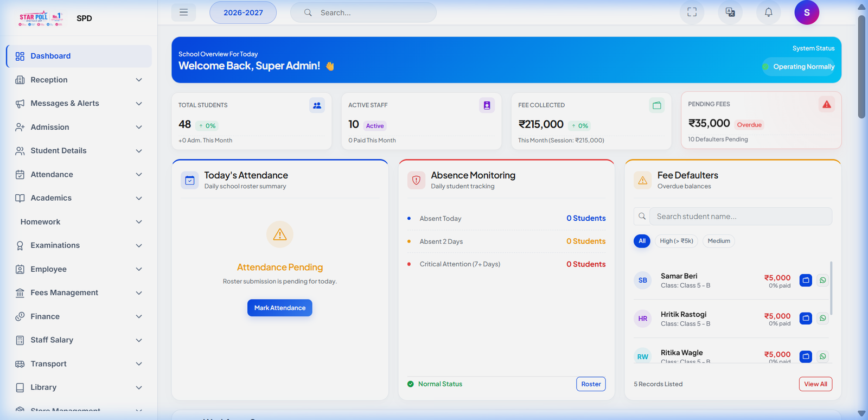Expand the Reception menu chevron
Screen dimensions: 868x420
pyautogui.click(x=139, y=80)
